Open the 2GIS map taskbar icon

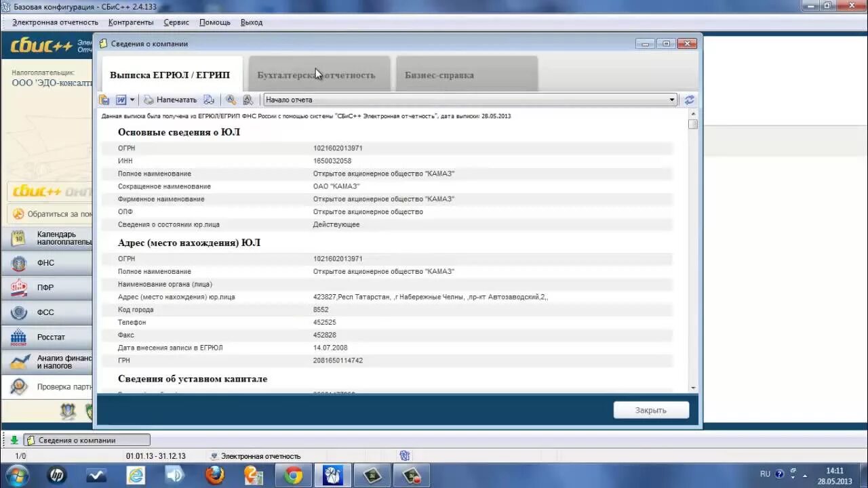coord(254,476)
